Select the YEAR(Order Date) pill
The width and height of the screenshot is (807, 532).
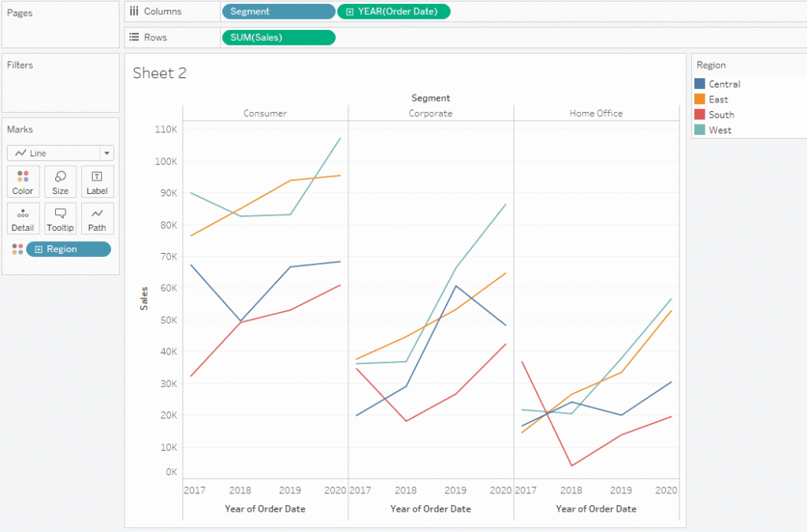[394, 11]
